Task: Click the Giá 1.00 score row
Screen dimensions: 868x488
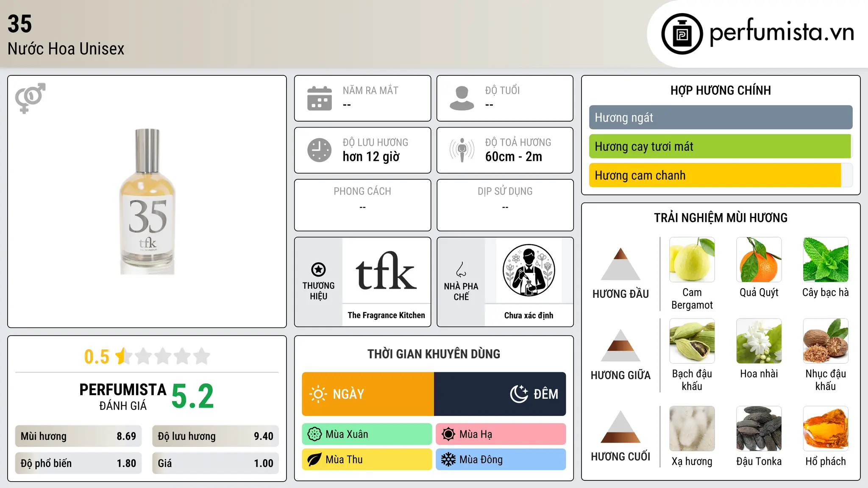Action: tap(215, 463)
